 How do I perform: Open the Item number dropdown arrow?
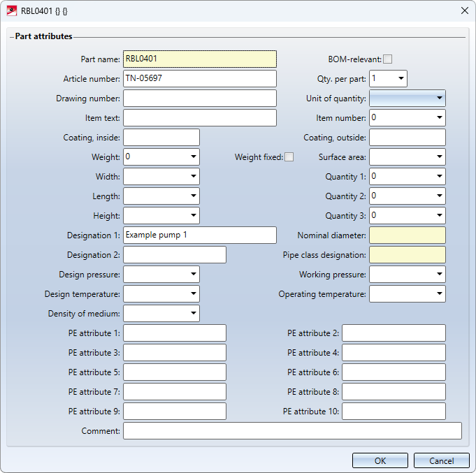click(439, 117)
